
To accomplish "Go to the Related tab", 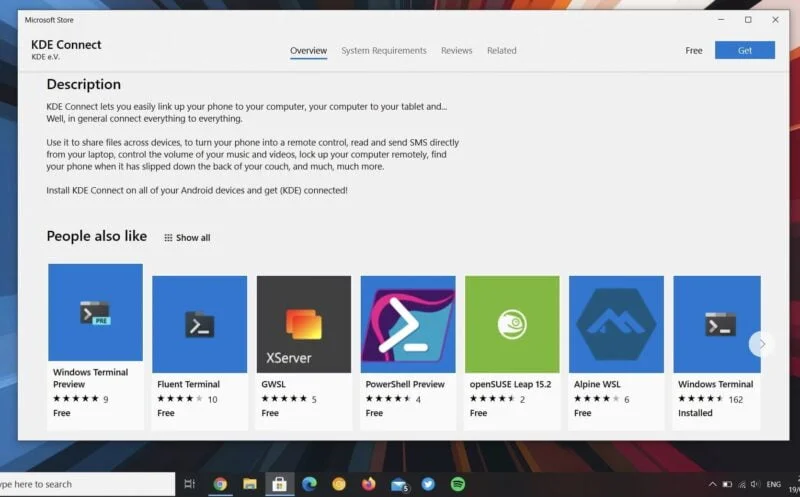I will 502,51.
